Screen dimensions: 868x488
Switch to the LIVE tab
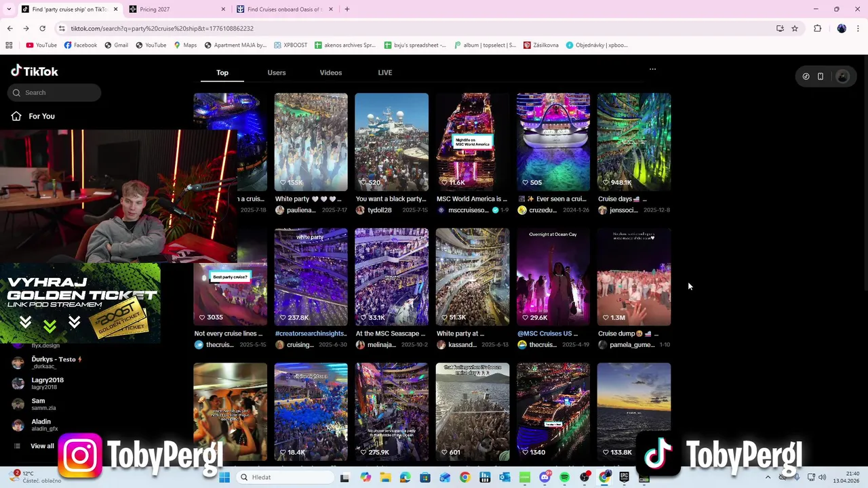(385, 73)
